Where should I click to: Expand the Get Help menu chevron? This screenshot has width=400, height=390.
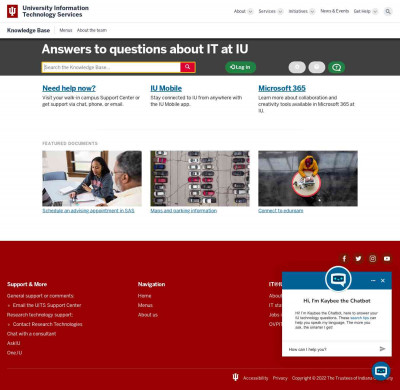pyautogui.click(x=375, y=11)
